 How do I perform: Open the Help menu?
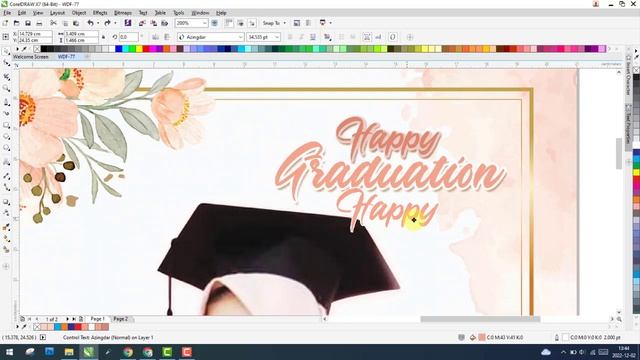(221, 13)
